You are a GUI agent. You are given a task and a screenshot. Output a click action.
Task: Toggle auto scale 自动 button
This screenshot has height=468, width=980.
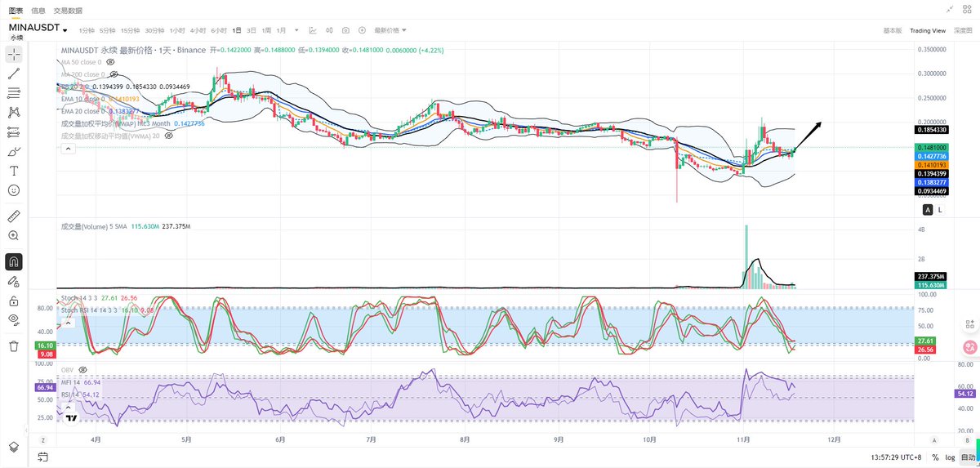tap(968, 457)
